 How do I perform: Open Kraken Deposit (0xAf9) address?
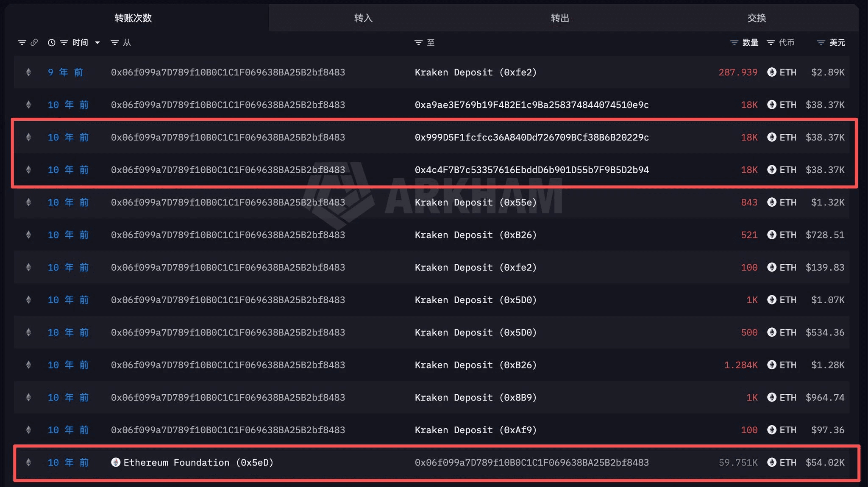pos(476,430)
